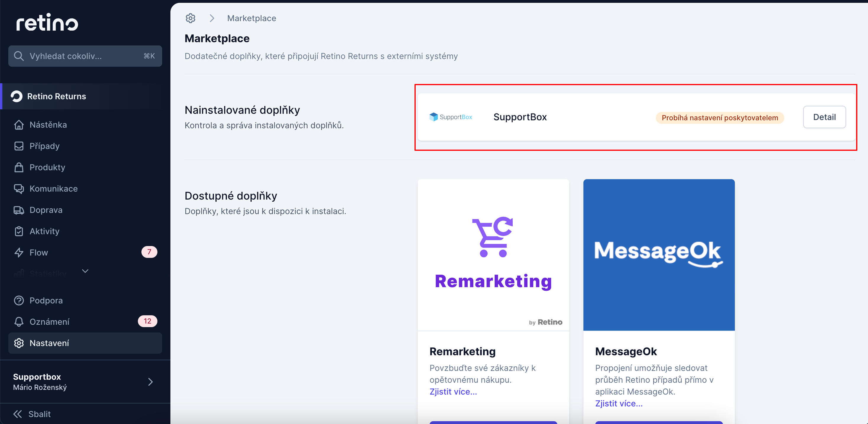This screenshot has width=868, height=424.
Task: Click the Remarketing card title
Action: pos(462,351)
